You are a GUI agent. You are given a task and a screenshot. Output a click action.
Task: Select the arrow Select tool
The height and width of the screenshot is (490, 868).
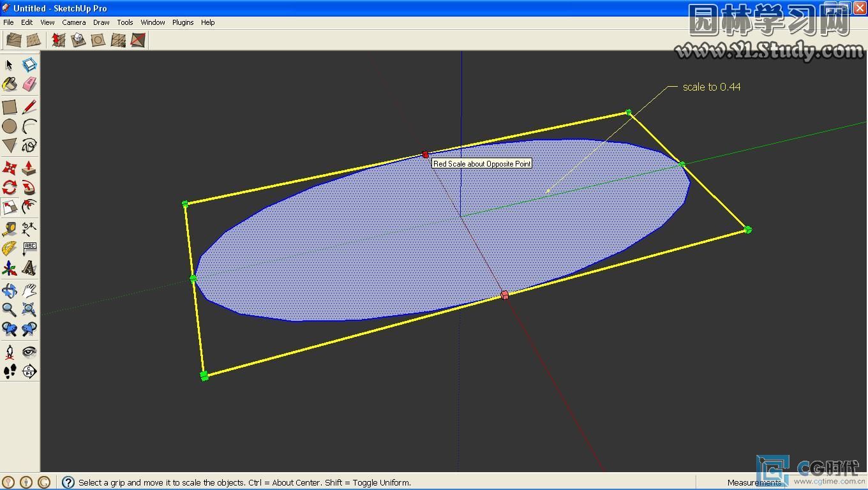coord(9,65)
